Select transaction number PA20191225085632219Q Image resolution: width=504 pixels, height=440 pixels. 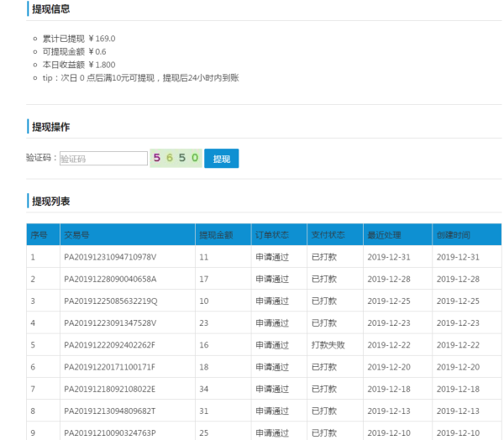click(x=110, y=301)
